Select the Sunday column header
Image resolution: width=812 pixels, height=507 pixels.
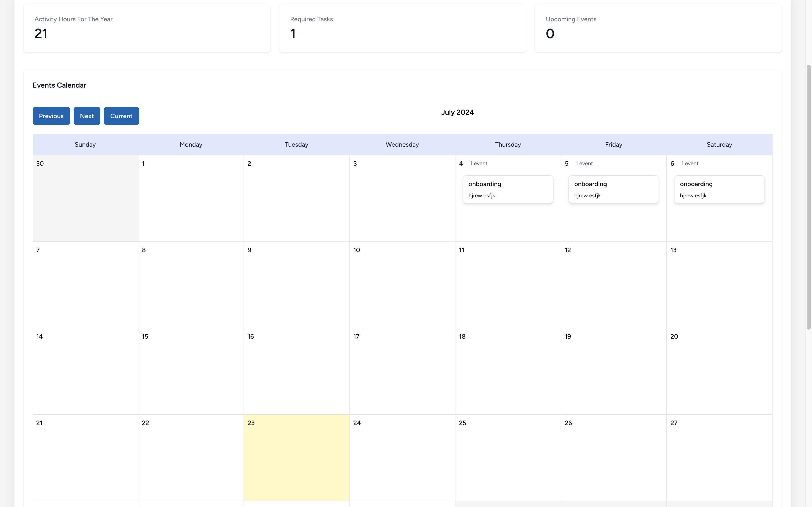(x=85, y=144)
